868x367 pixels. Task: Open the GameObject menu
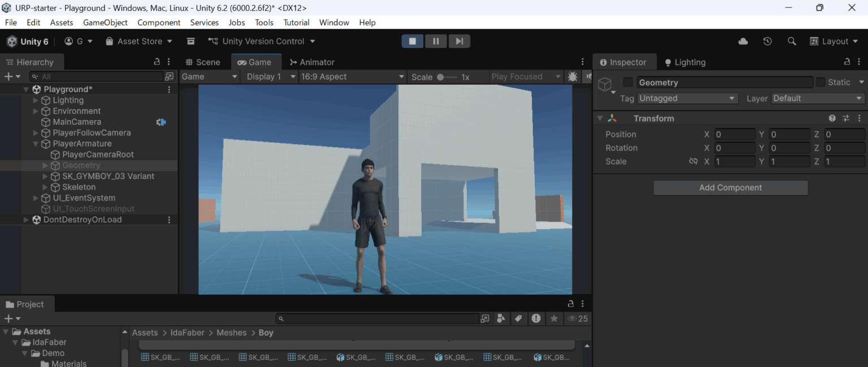point(105,23)
